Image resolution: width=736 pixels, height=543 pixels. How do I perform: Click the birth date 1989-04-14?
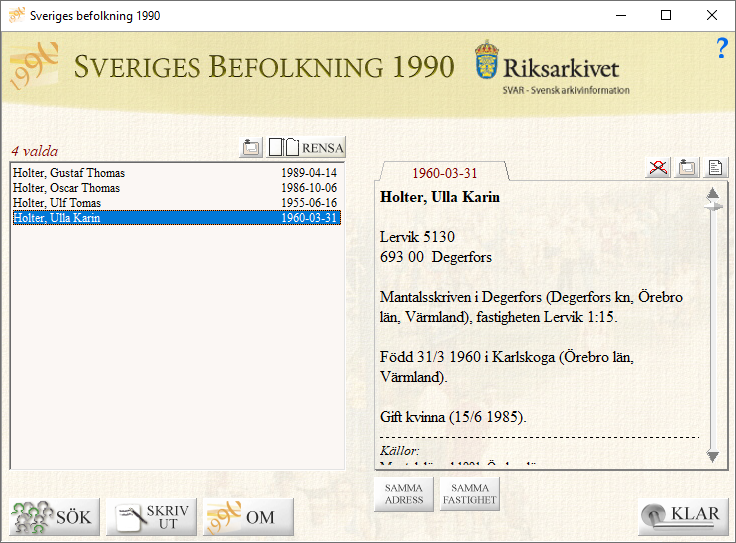click(x=309, y=173)
